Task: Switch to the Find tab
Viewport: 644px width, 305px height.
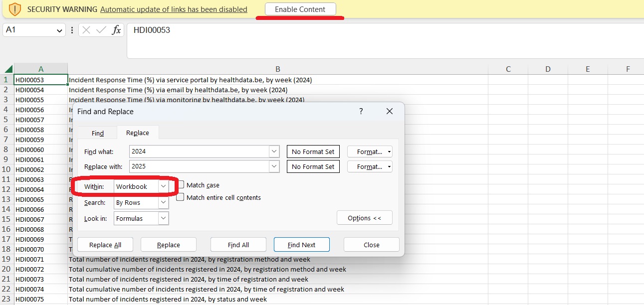Action: tap(98, 133)
